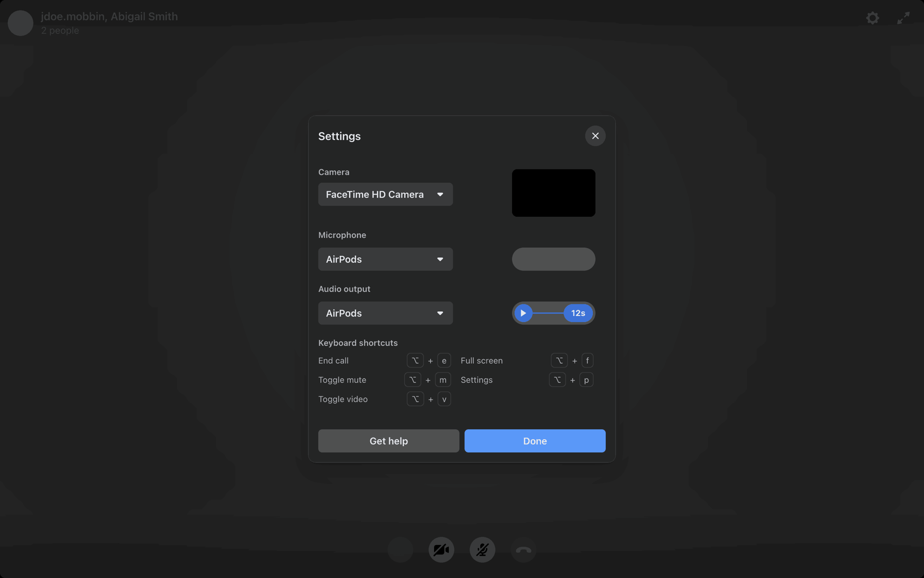This screenshot has width=924, height=578.
Task: Click the caller avatar at top left
Action: 21,23
